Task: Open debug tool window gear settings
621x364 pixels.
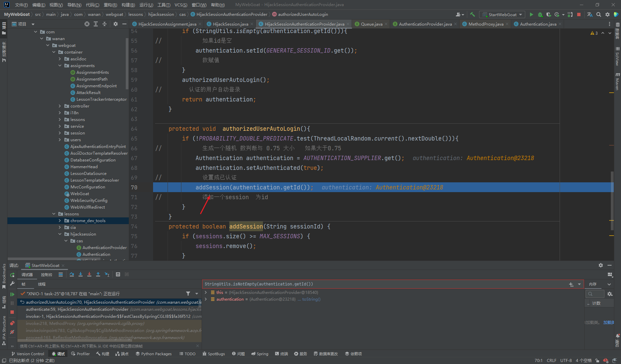Action: 600,266
